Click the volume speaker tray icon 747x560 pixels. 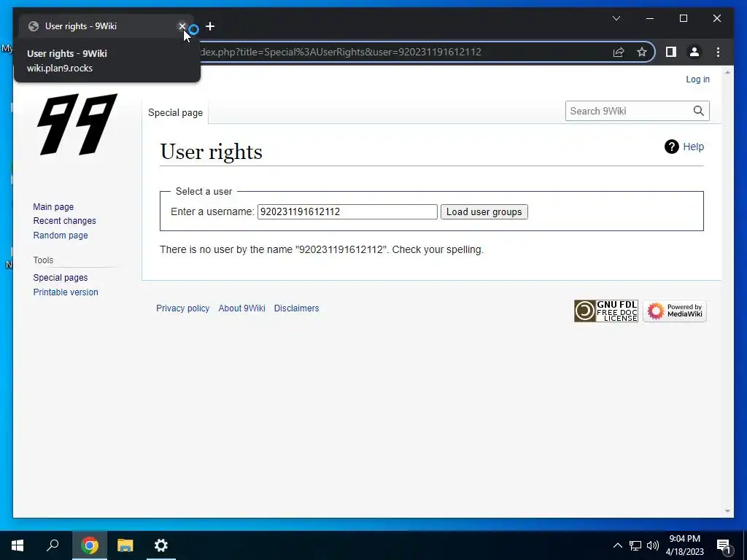(653, 545)
